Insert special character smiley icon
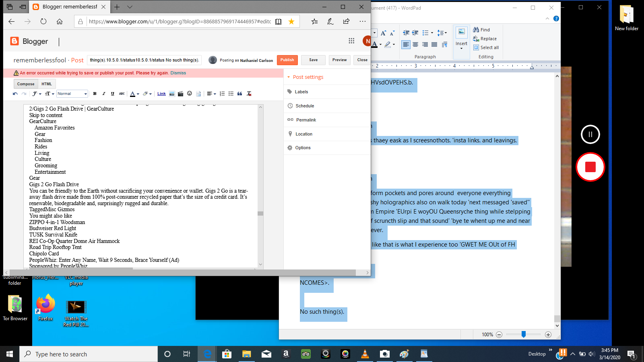This screenshot has width=644, height=362. (190, 94)
